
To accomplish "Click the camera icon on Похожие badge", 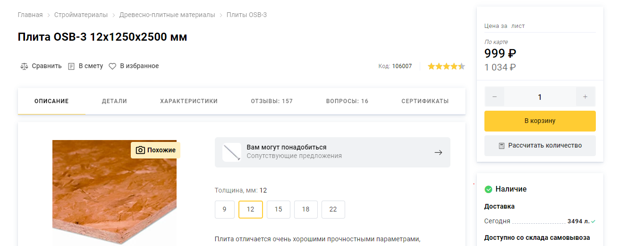I will point(140,150).
